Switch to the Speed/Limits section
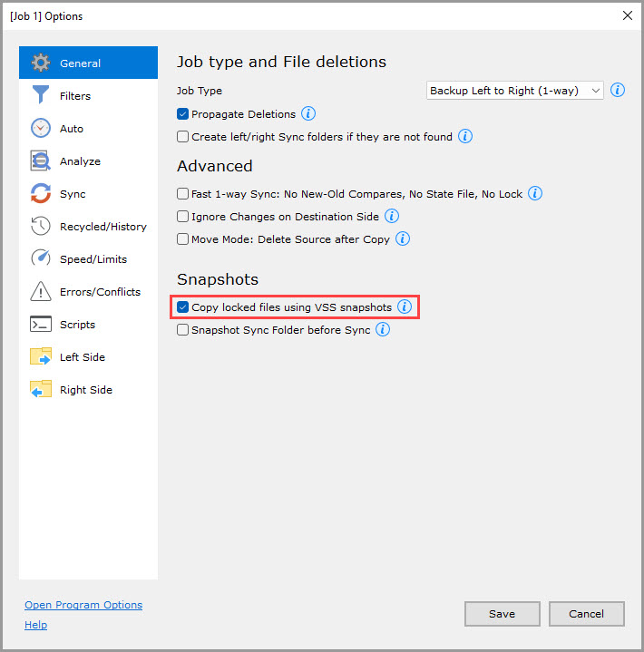This screenshot has height=652, width=644. pos(93,259)
